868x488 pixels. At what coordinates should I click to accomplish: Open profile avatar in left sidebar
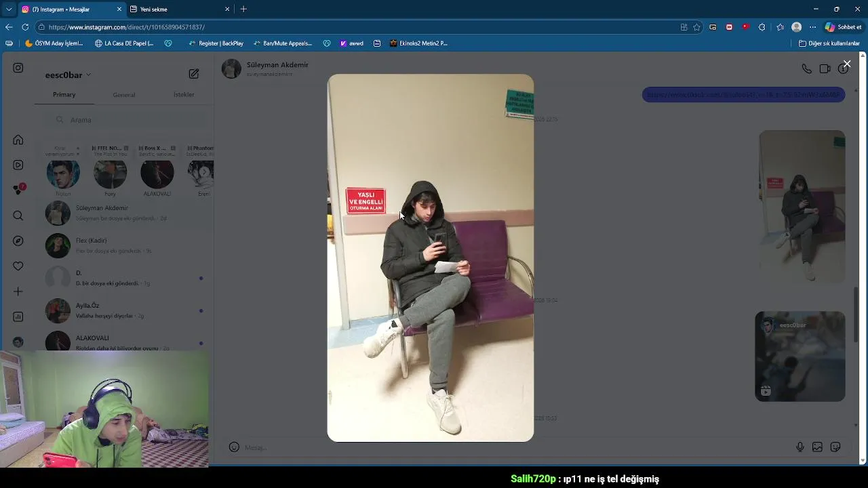[x=18, y=342]
